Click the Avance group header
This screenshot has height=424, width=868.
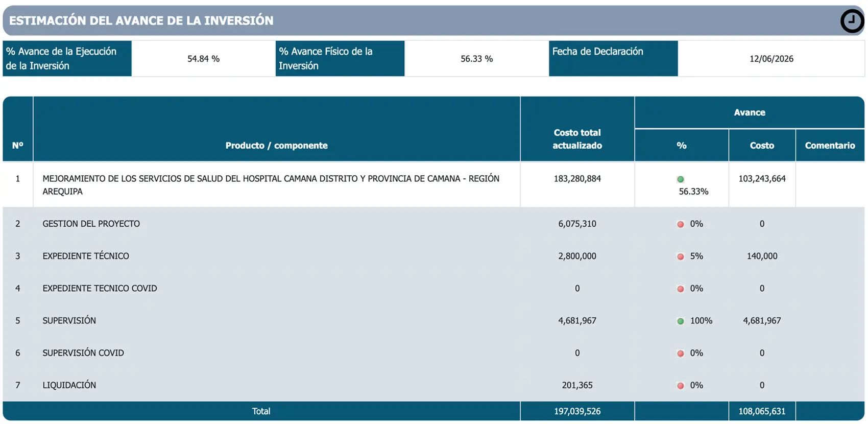tap(750, 112)
